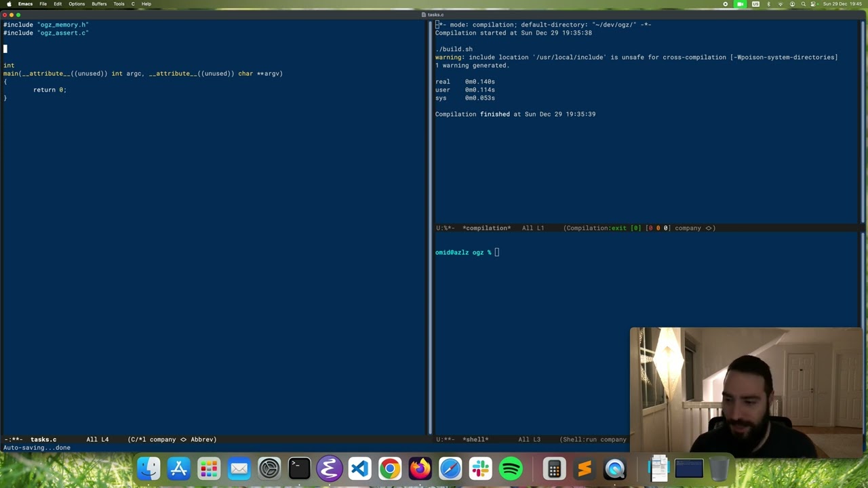Open the documents stack in the dock

[658, 468]
